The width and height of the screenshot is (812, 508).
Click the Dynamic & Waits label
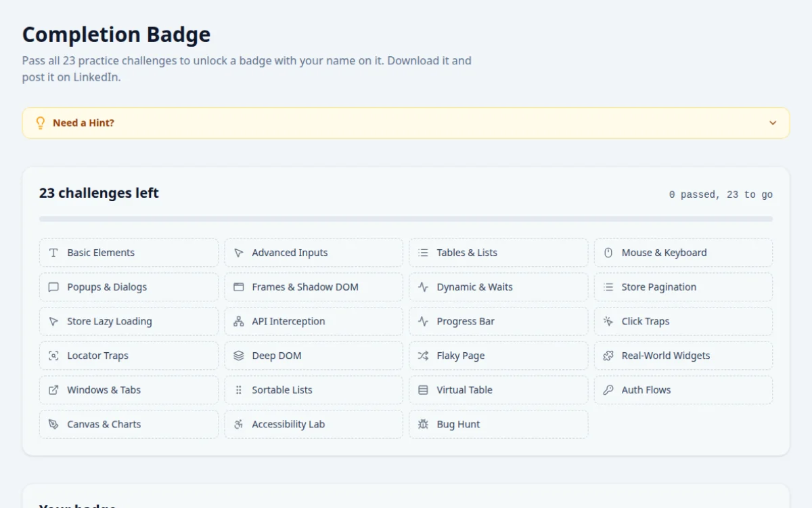click(475, 287)
